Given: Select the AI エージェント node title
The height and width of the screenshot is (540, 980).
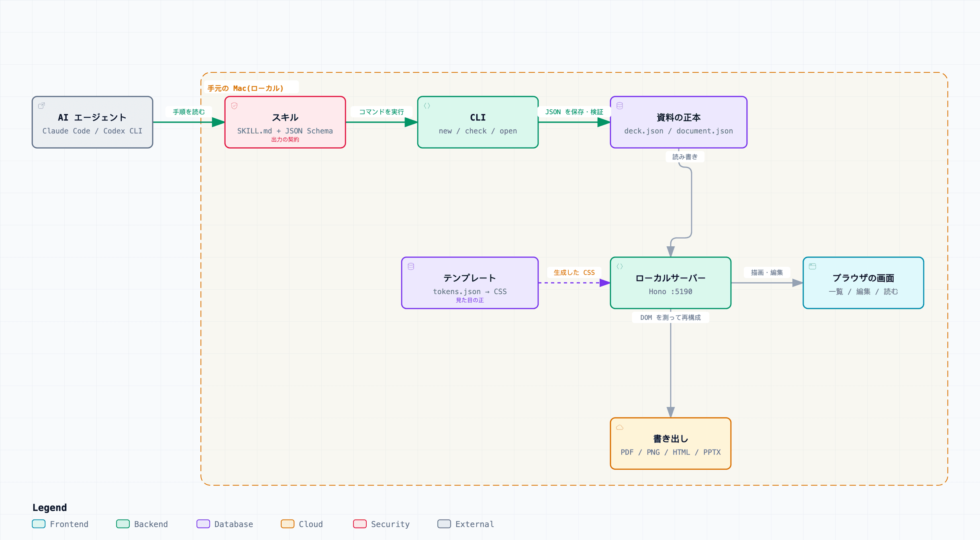Looking at the screenshot, I should 92,117.
